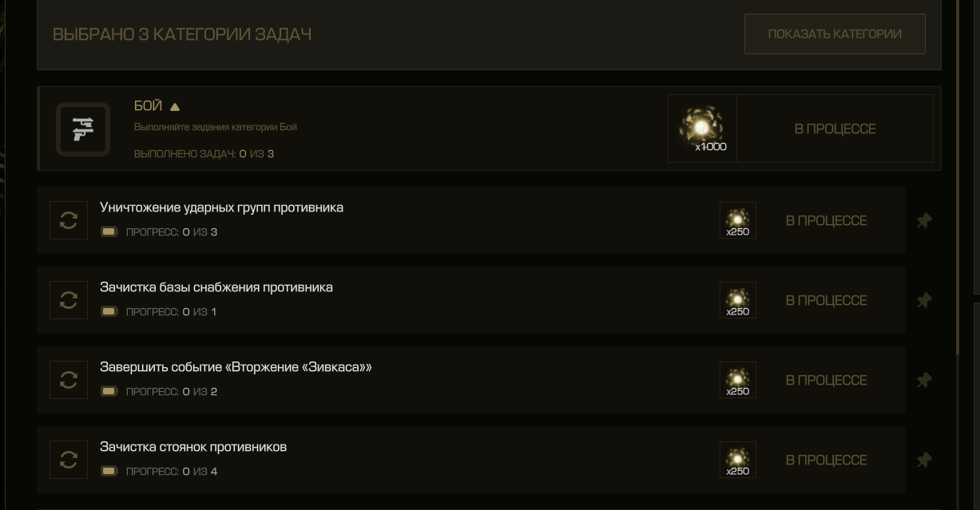Refresh the 'Зачистка базы снабжения противника' task
Screen dimensions: 980x510
[69, 300]
